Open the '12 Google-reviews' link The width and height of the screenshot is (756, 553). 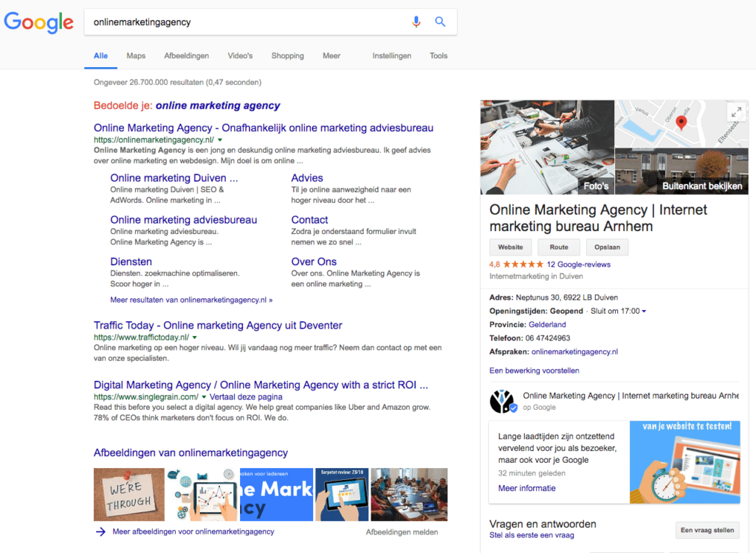pos(578,264)
